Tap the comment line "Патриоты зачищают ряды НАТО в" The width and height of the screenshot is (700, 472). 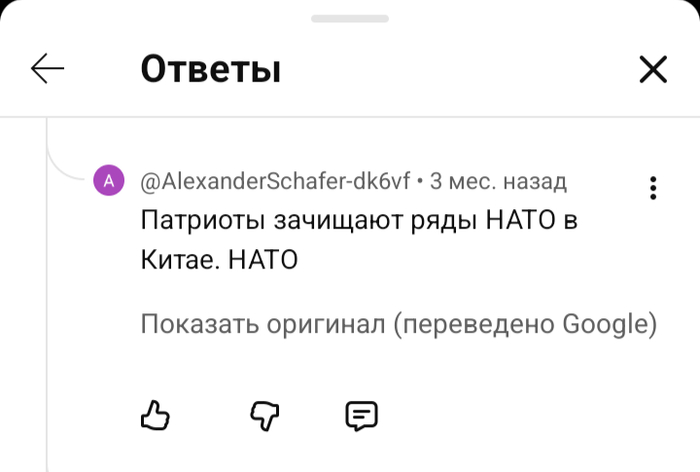359,221
